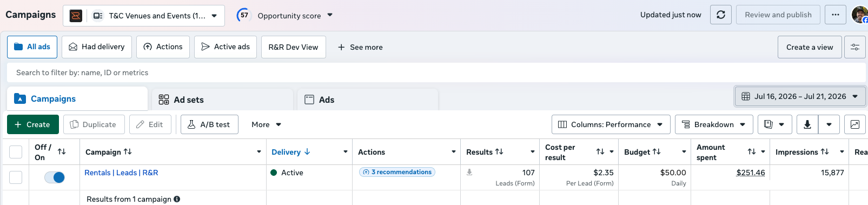Click the Delivery sort down arrow
Viewport: 868px width, 205px height.
click(307, 152)
